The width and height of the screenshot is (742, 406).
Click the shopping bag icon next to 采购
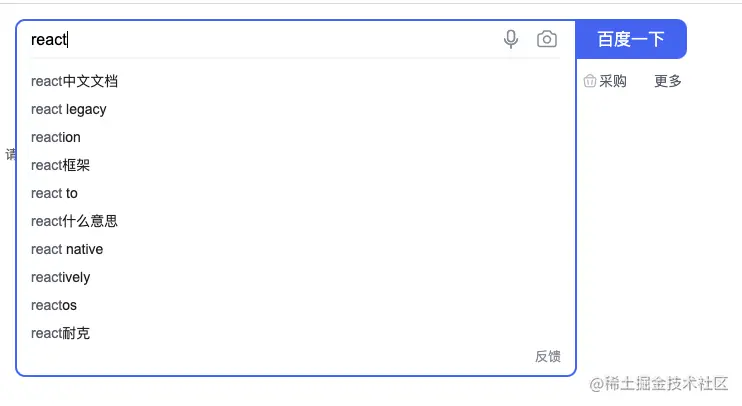590,81
